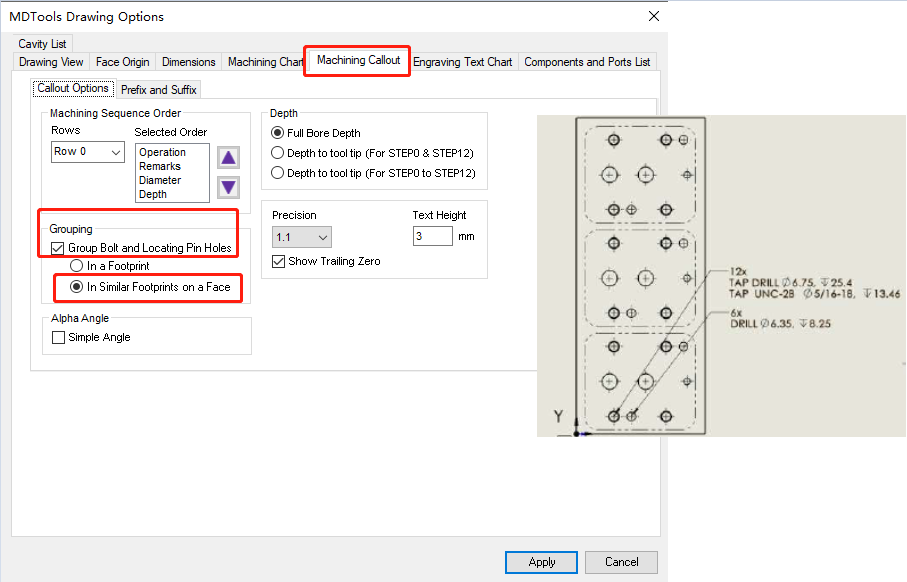
Task: Switch to the Drawing View tab
Action: tap(51, 62)
